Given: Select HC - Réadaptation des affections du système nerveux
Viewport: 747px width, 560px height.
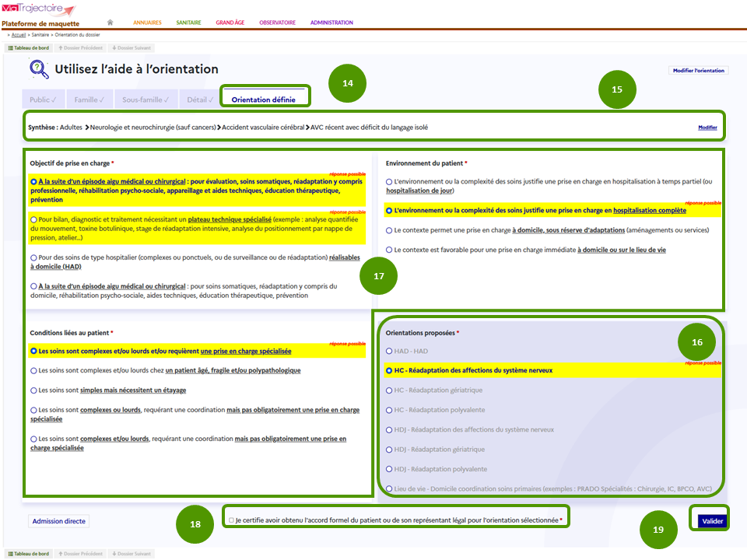Looking at the screenshot, I should (389, 370).
